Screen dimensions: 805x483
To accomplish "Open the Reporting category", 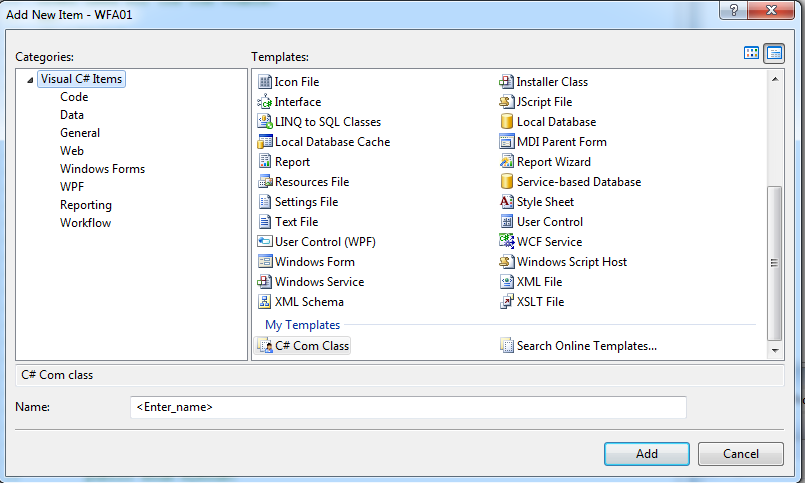I will click(86, 205).
